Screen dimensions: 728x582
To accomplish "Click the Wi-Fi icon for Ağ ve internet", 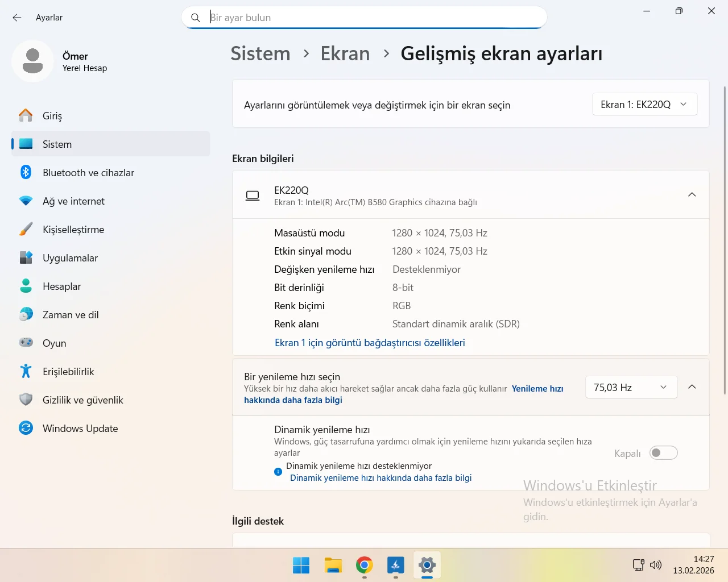I will (x=26, y=201).
